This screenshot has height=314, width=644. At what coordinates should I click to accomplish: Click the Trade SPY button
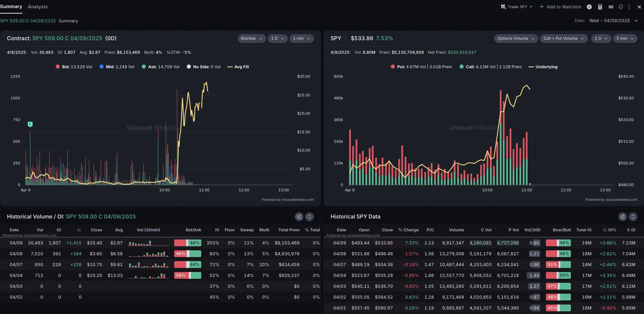tap(517, 7)
